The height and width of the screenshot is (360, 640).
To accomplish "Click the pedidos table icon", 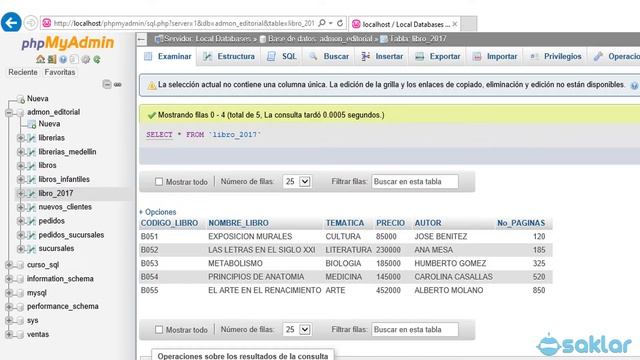I will [x=31, y=221].
